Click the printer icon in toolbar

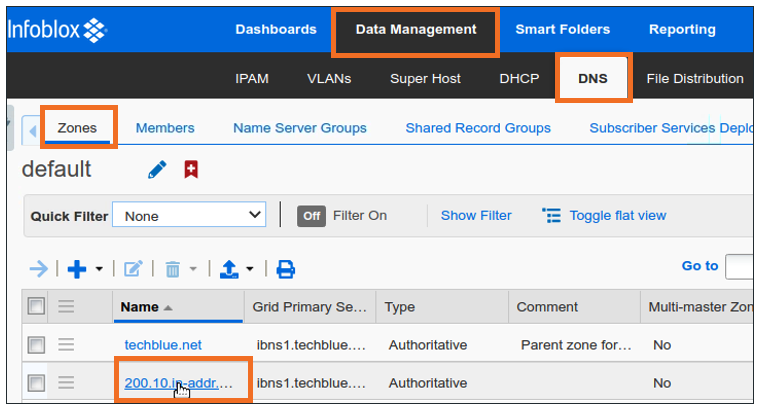click(x=286, y=269)
